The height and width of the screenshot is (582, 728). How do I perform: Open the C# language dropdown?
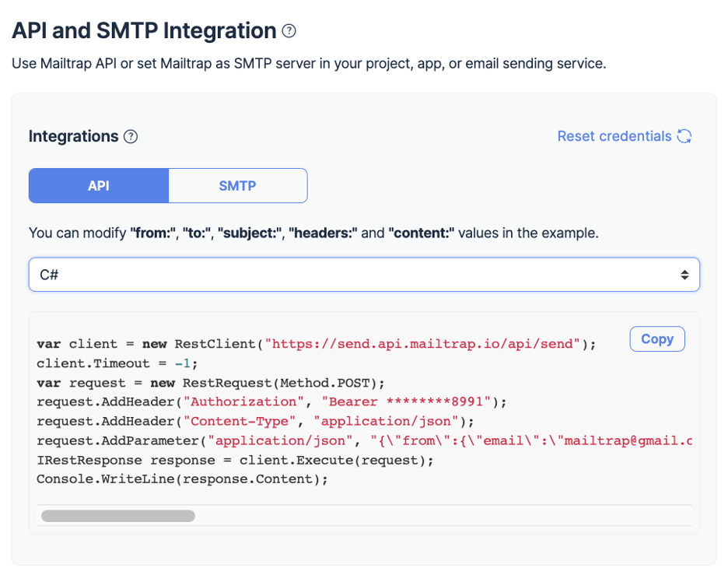[x=364, y=275]
